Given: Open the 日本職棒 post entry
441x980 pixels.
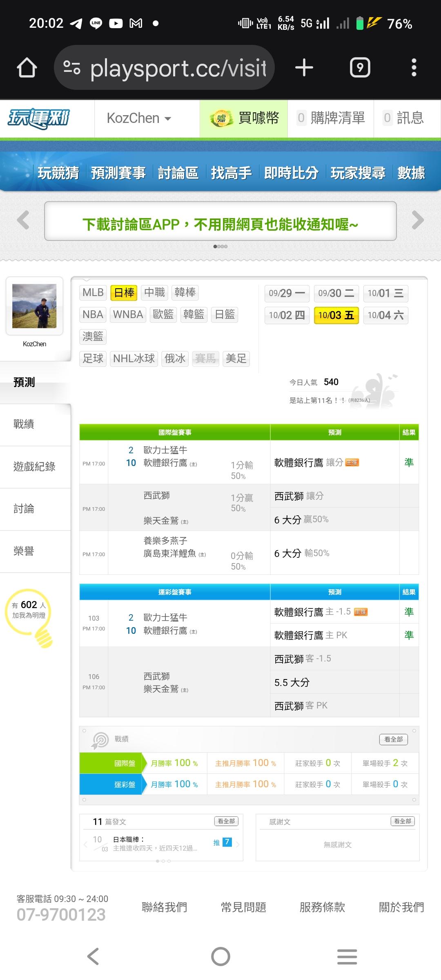Looking at the screenshot, I should [155, 844].
